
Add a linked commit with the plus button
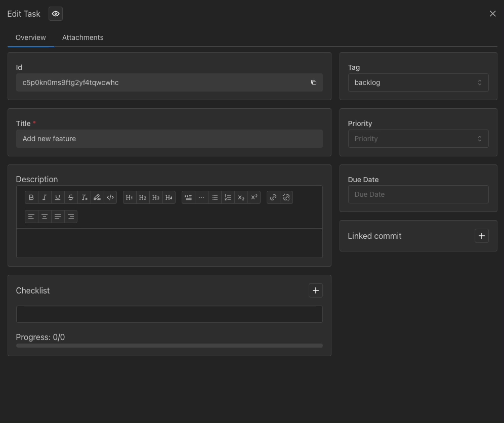click(x=481, y=236)
